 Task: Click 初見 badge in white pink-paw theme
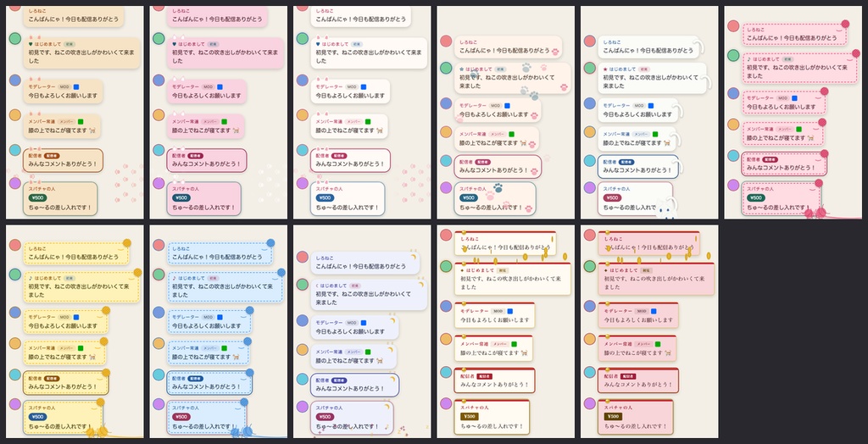pyautogui.click(x=357, y=44)
